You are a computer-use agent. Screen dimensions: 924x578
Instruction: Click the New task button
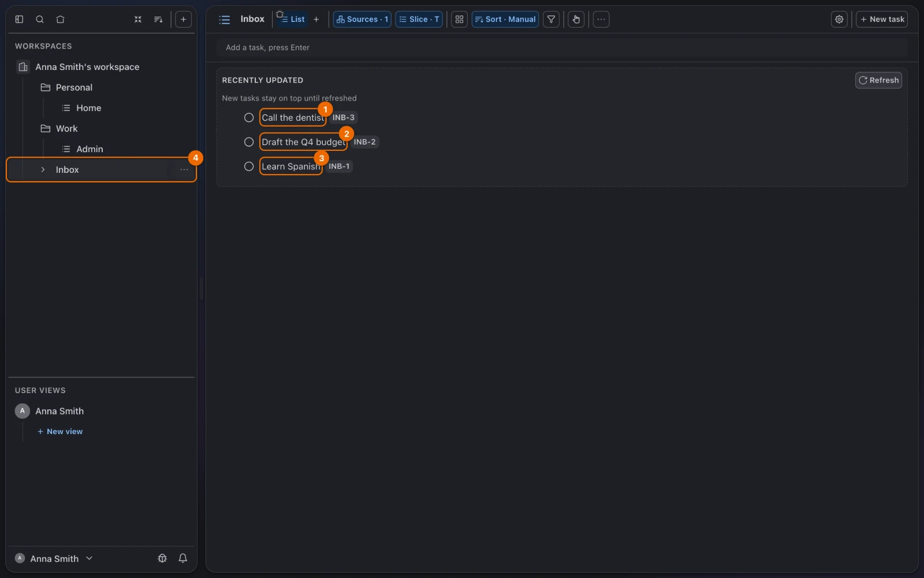coord(882,19)
